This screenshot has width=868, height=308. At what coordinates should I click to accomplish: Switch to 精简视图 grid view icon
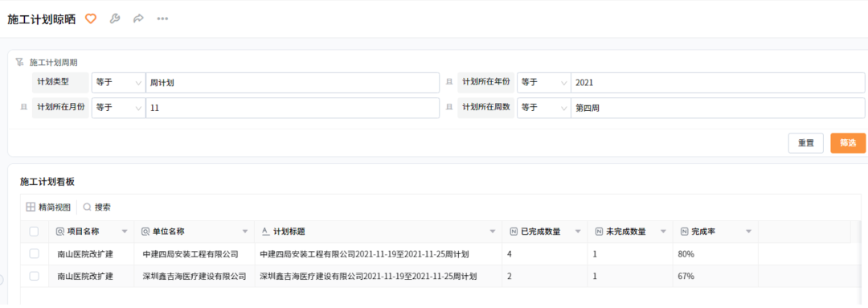click(31, 207)
